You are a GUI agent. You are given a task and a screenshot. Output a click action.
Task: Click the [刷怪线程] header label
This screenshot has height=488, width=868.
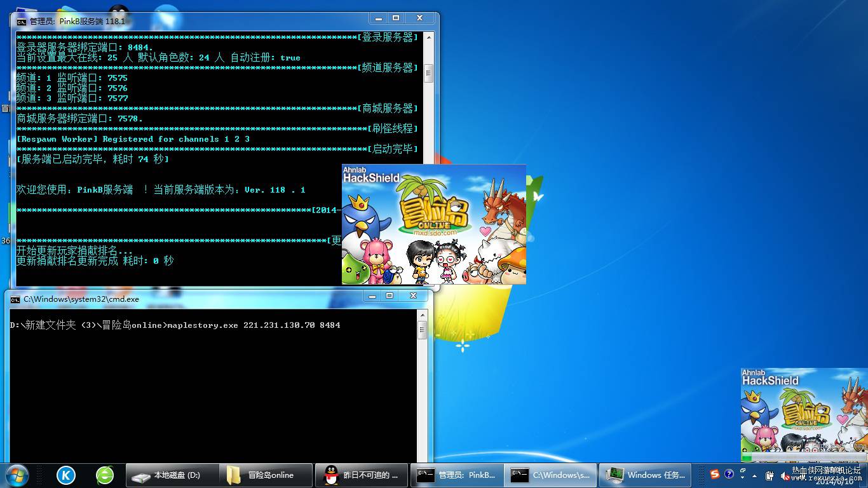tap(393, 129)
